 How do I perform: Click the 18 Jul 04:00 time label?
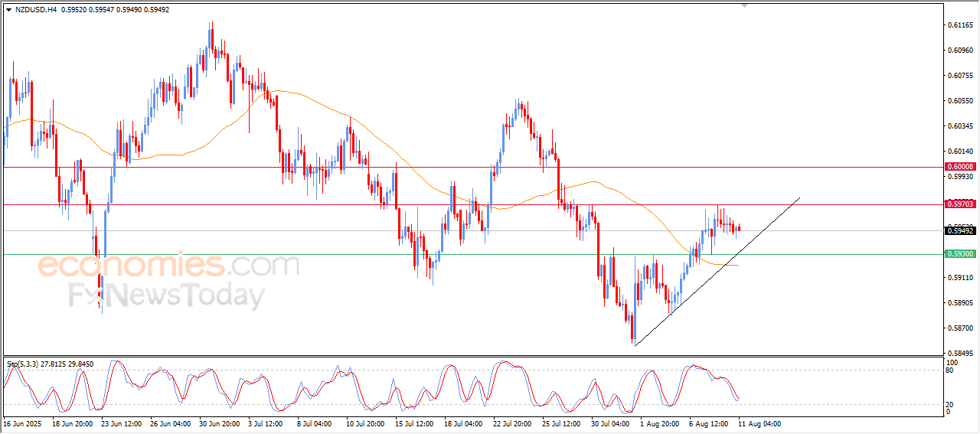(x=464, y=423)
